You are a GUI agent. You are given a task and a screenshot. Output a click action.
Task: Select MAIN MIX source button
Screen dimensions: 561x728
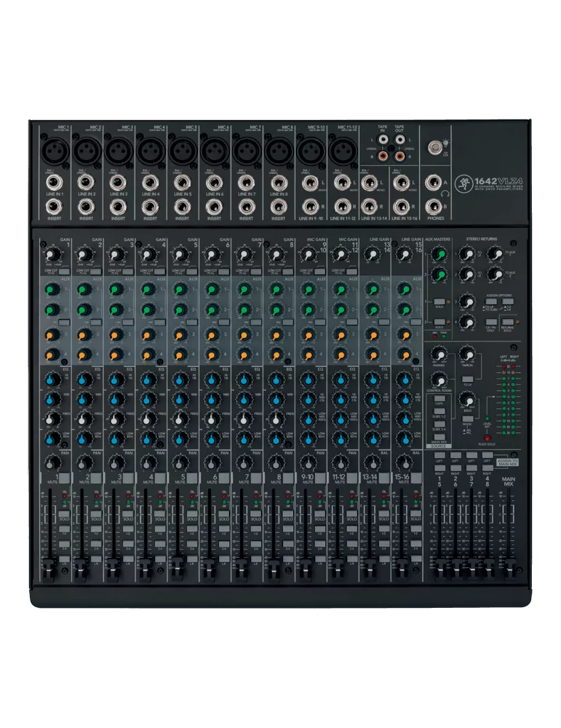pos(439,437)
